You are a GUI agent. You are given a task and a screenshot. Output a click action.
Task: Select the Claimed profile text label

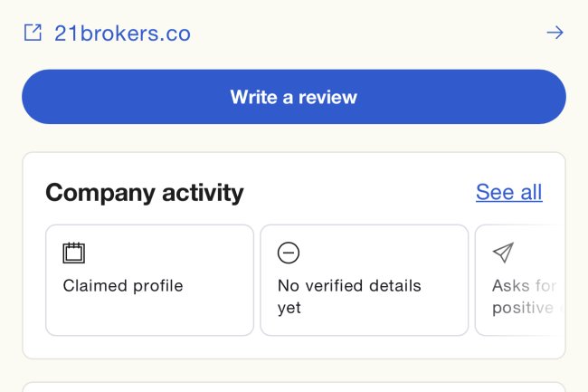[123, 286]
